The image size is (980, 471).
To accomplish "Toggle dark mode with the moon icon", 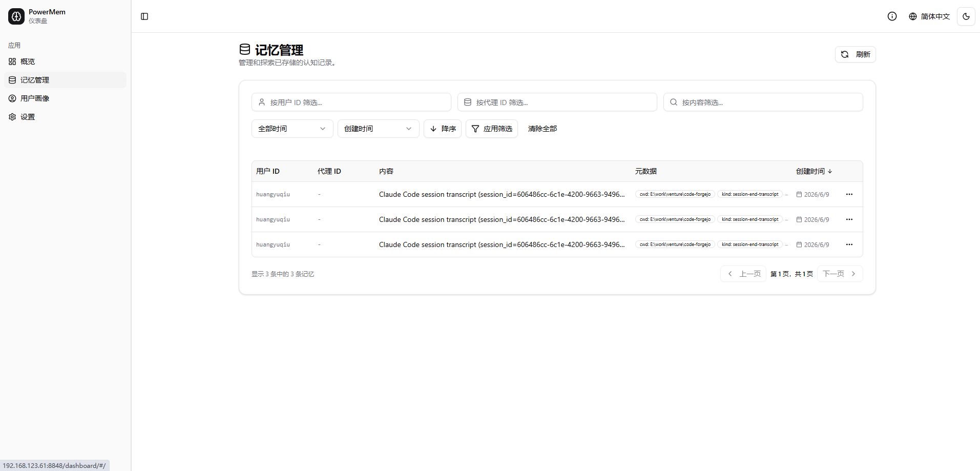I will [966, 16].
